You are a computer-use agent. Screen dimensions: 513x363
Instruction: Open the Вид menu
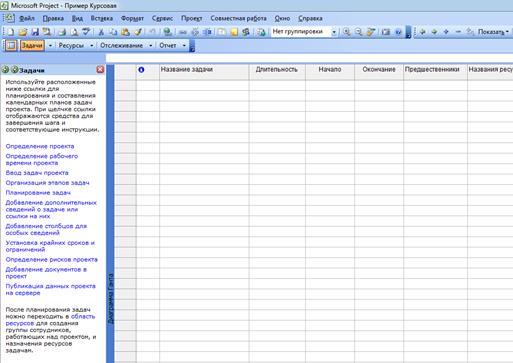click(77, 18)
